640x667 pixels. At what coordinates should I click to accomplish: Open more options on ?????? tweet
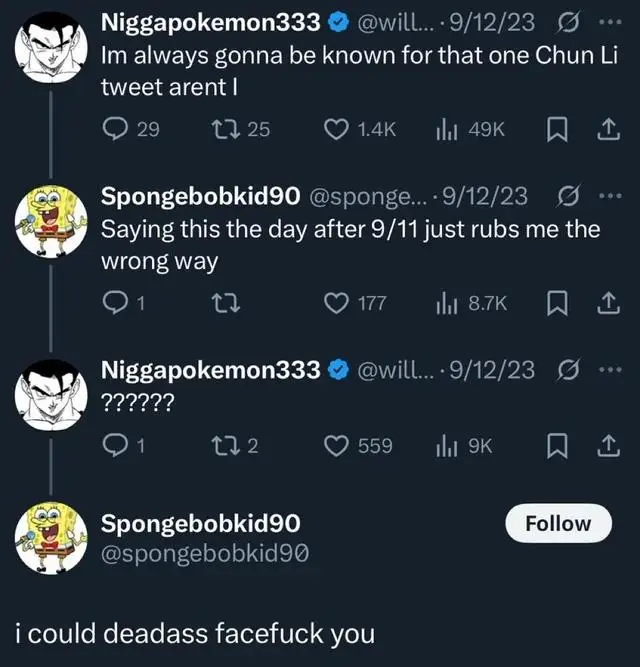click(608, 369)
